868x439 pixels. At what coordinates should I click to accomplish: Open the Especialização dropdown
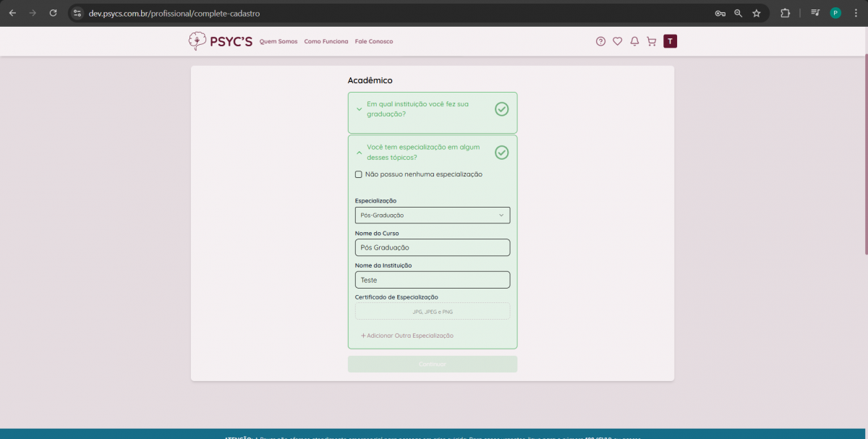click(x=432, y=216)
